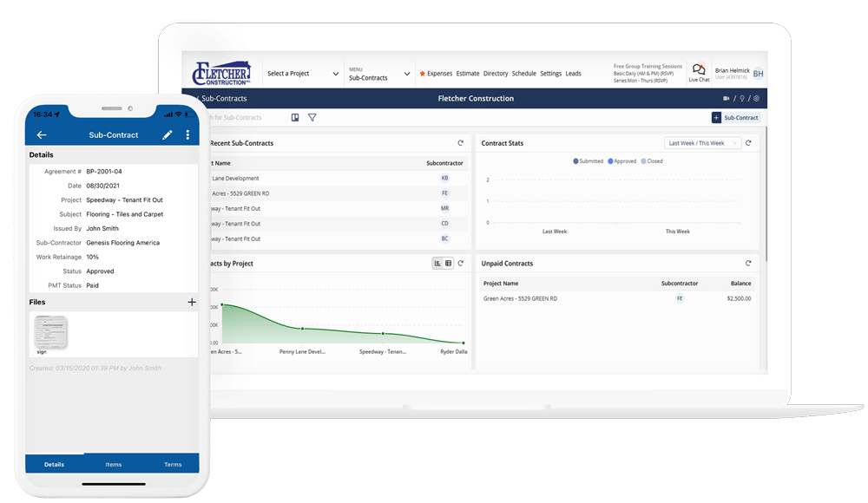Open the Lane Development contract row

pos(338,178)
